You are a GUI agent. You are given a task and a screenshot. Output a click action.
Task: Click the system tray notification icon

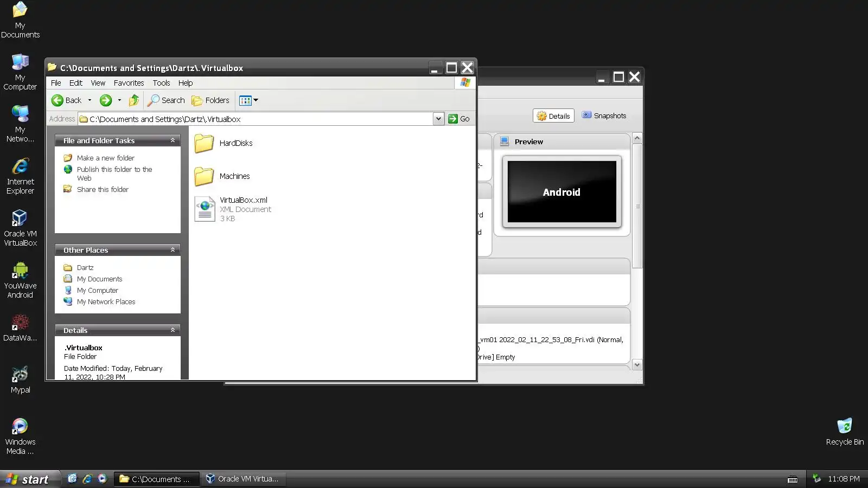tap(816, 478)
